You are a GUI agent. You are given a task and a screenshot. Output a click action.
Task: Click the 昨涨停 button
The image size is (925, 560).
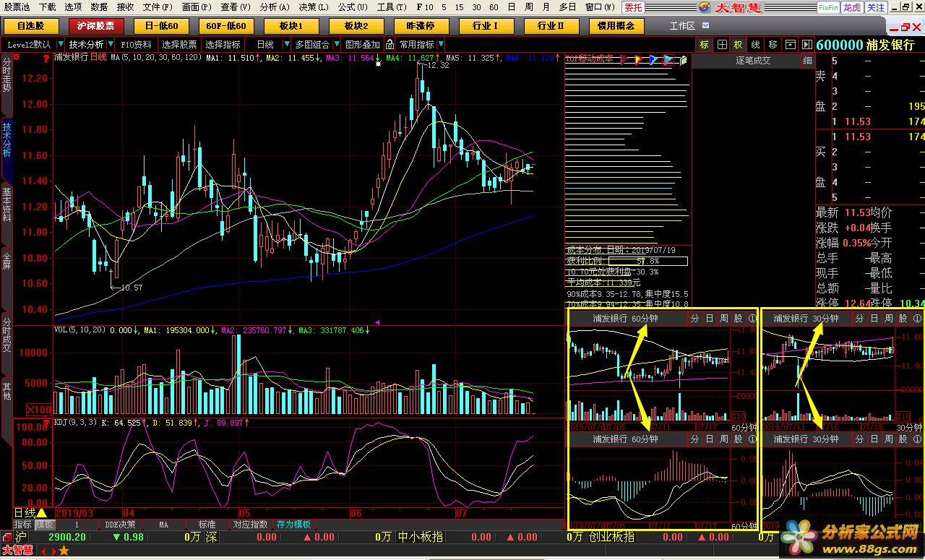(421, 26)
